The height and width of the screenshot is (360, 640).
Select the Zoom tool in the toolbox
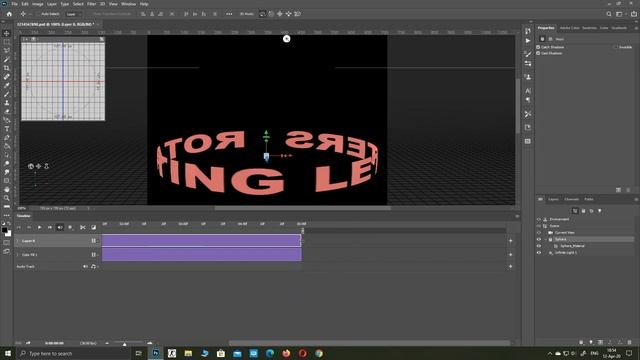coord(7,198)
